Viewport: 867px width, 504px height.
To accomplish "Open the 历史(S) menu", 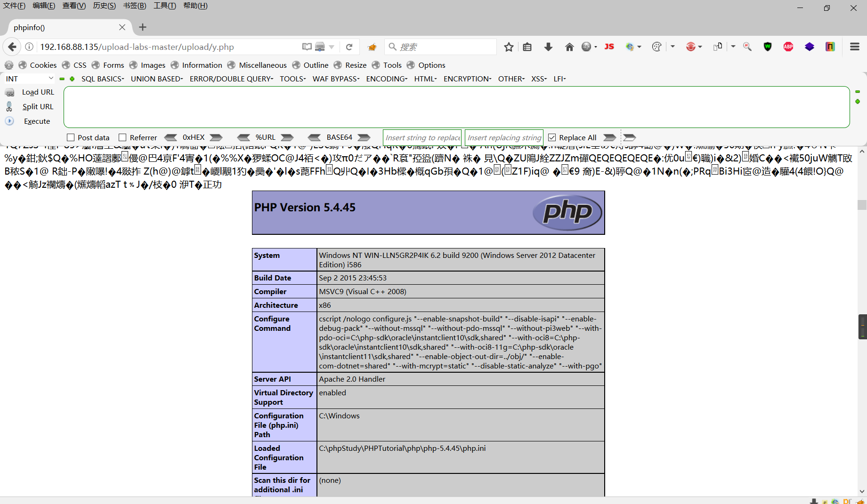I will click(x=104, y=6).
